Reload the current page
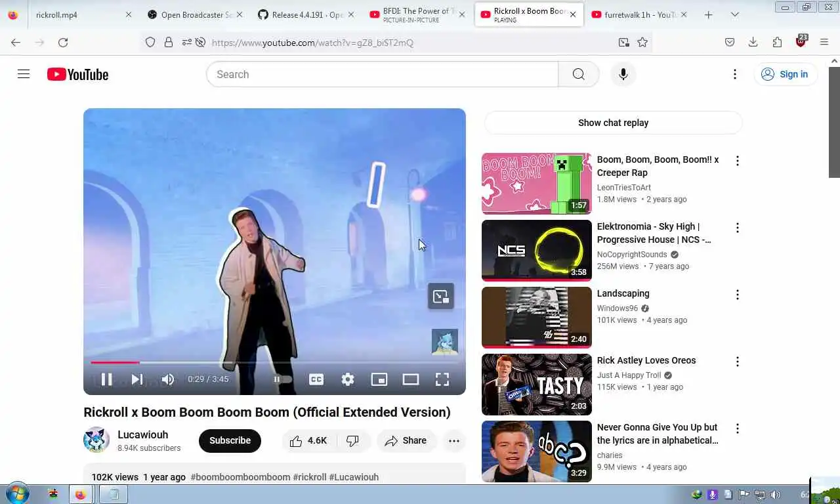Viewport: 840px width, 504px height. coord(63,42)
